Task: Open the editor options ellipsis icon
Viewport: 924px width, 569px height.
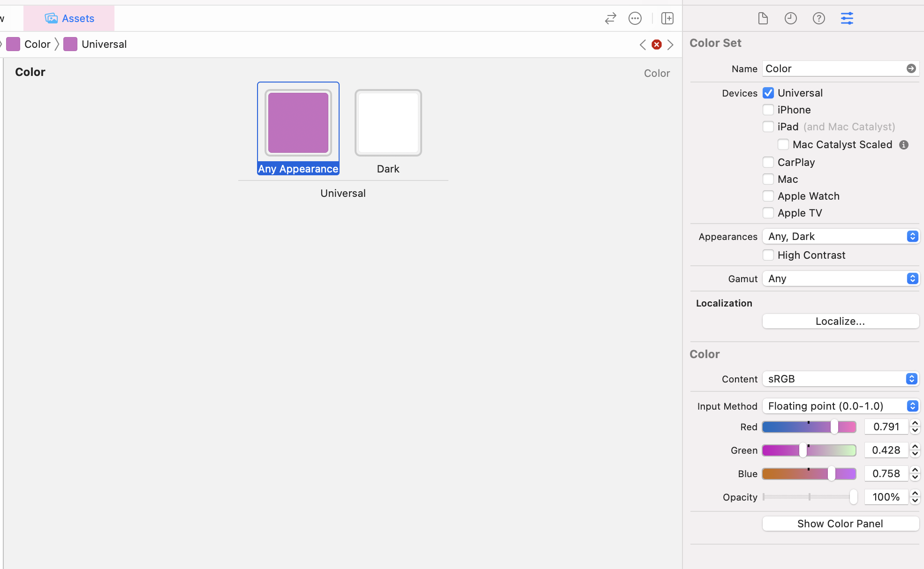Action: click(x=635, y=18)
